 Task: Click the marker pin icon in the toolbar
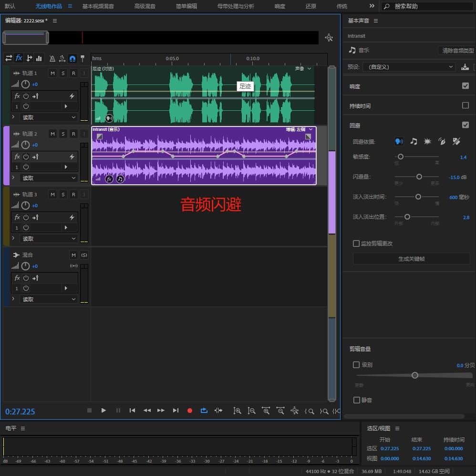pyautogui.click(x=82, y=58)
